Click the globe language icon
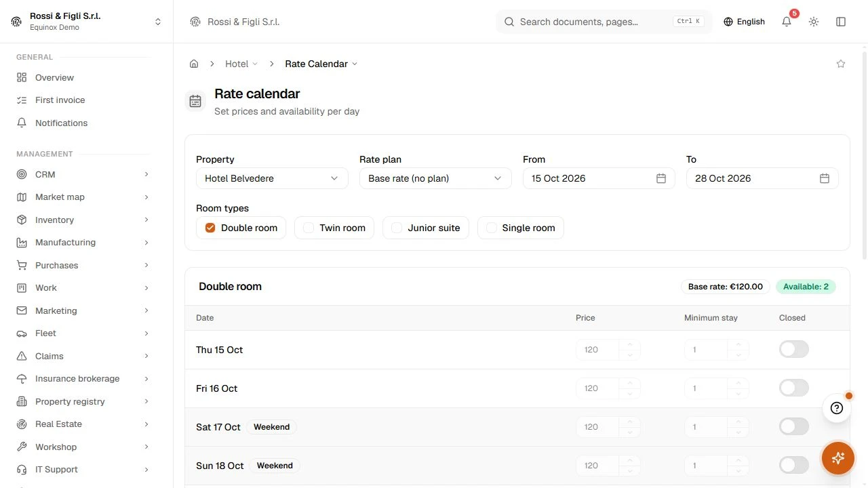Screen dimensions: 868x488 [728, 22]
